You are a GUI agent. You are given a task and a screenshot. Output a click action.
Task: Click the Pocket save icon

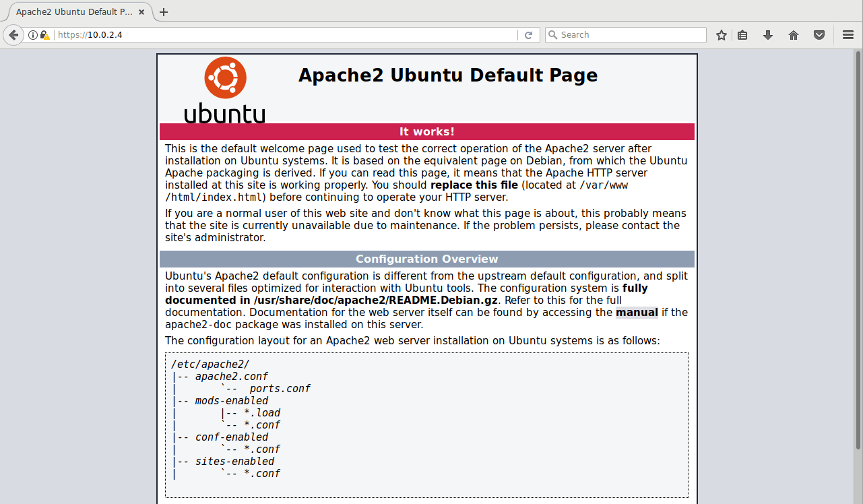819,35
